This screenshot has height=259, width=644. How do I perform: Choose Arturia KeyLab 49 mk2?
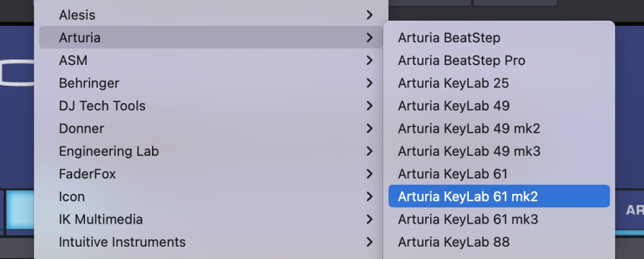coord(469,128)
